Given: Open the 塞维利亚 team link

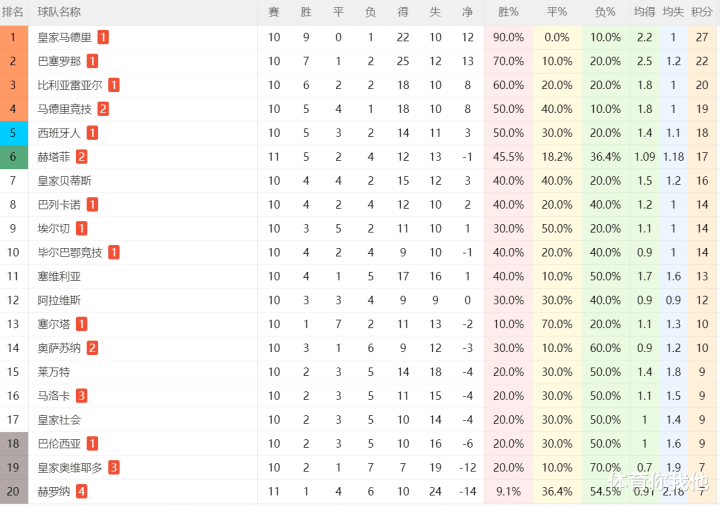Looking at the screenshot, I should point(59,276).
